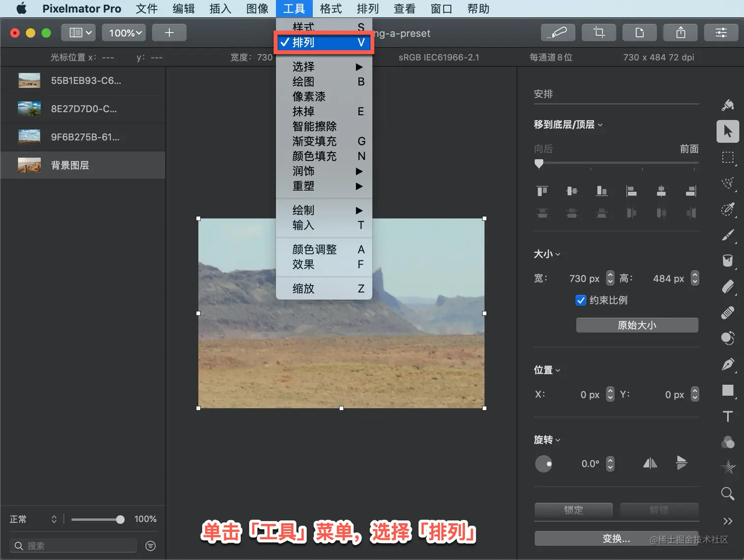Open the 100% zoom dropdown
Viewport: 744px width, 560px height.
point(124,32)
